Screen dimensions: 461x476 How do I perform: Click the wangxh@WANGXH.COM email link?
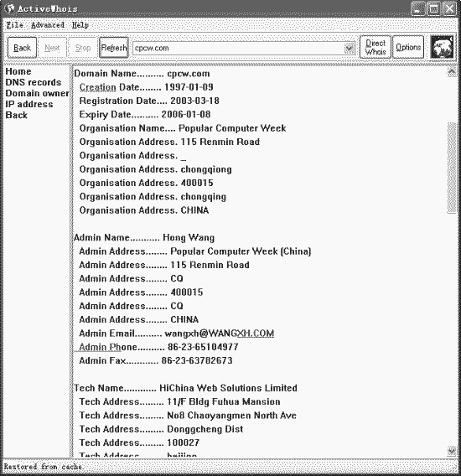(x=220, y=333)
